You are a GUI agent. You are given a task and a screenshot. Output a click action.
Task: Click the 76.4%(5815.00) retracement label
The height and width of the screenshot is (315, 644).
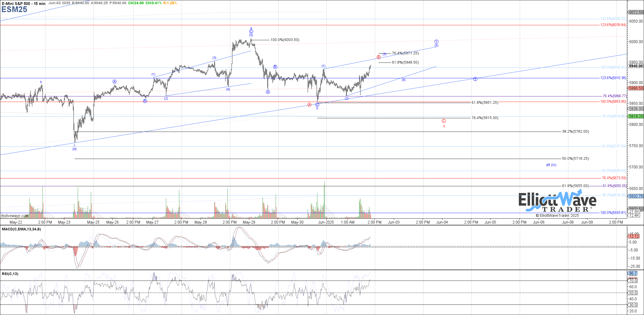coord(485,118)
